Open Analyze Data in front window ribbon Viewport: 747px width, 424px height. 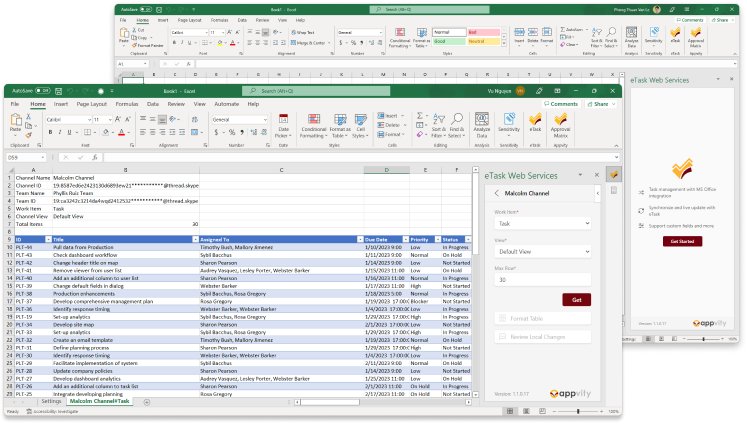click(x=482, y=125)
